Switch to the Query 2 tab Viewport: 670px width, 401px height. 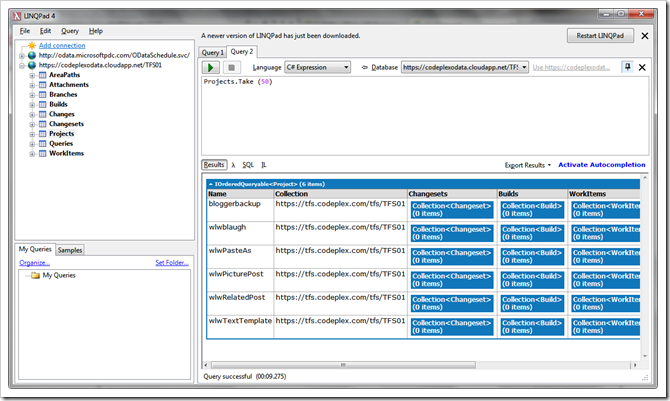pyautogui.click(x=242, y=52)
